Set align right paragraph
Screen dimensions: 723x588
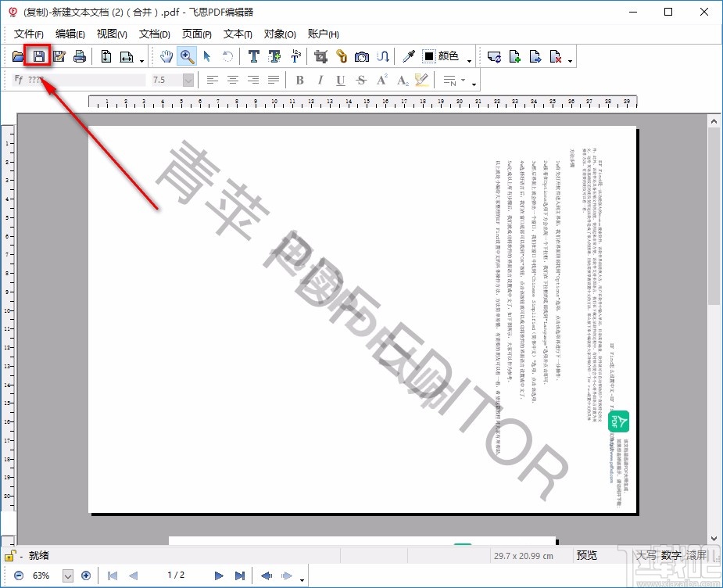click(253, 81)
